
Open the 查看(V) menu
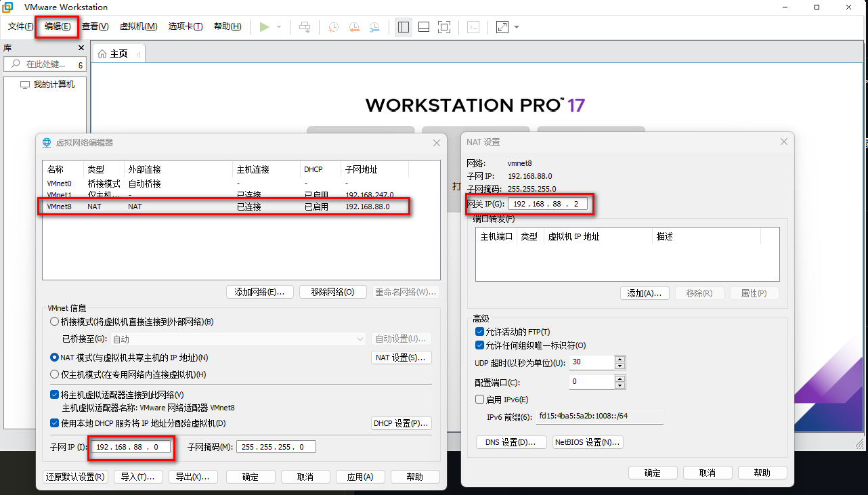click(x=95, y=26)
